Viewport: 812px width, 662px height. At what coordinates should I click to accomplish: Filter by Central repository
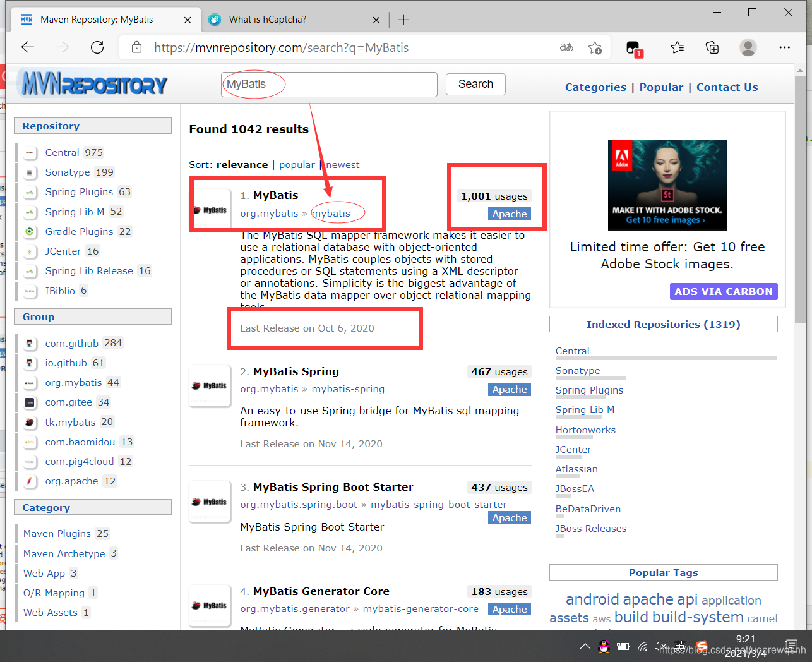coord(62,152)
